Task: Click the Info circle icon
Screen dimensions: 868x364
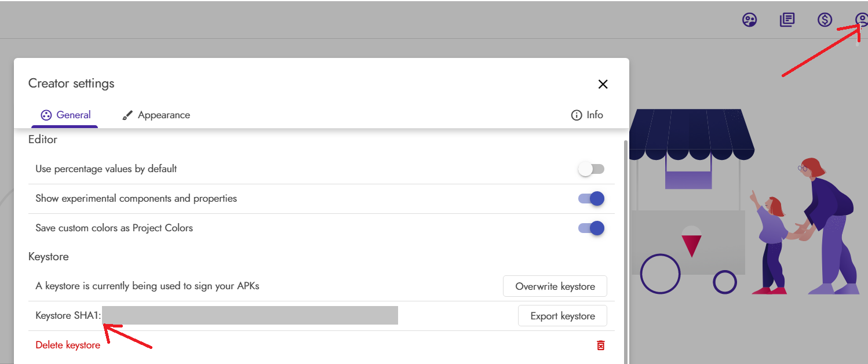Action: (576, 115)
